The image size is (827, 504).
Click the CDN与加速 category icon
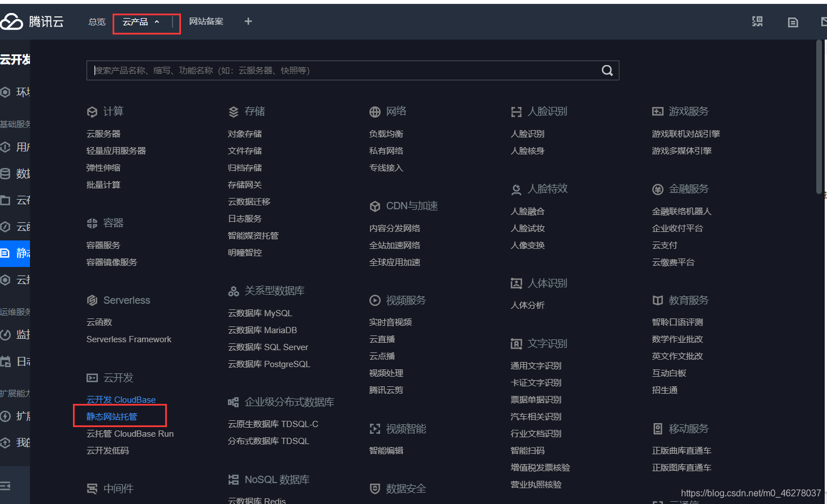[x=374, y=206]
